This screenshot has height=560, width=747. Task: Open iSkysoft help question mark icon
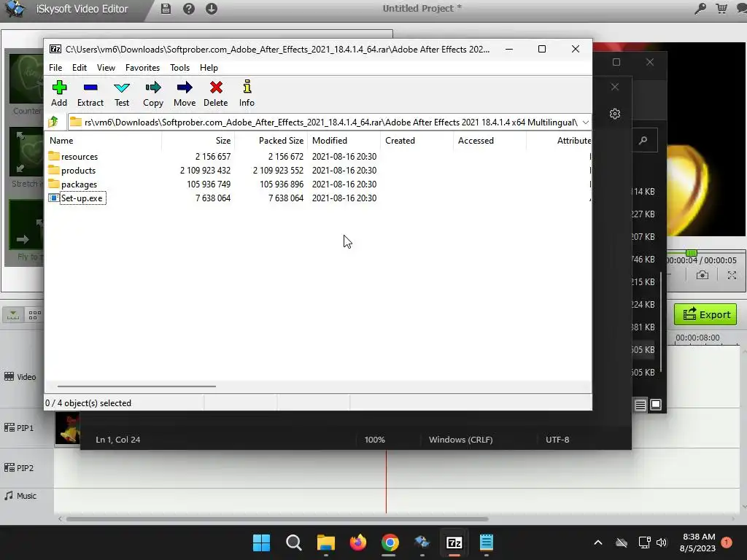click(189, 9)
